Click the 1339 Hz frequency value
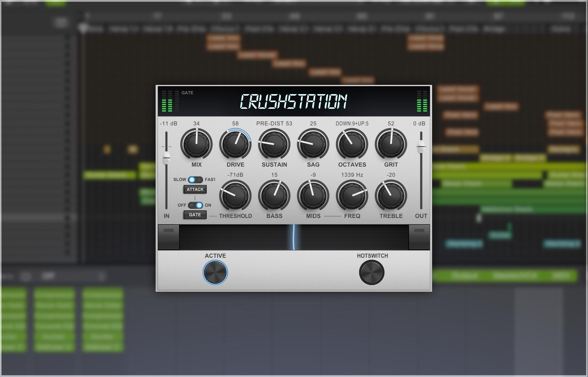 pos(352,175)
